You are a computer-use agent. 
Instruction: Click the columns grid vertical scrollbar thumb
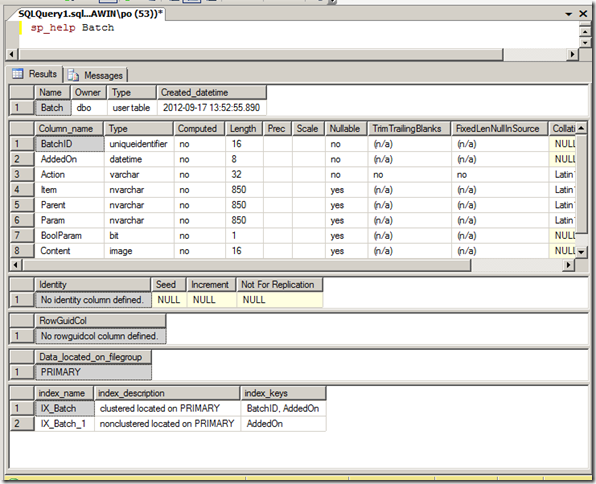point(581,183)
